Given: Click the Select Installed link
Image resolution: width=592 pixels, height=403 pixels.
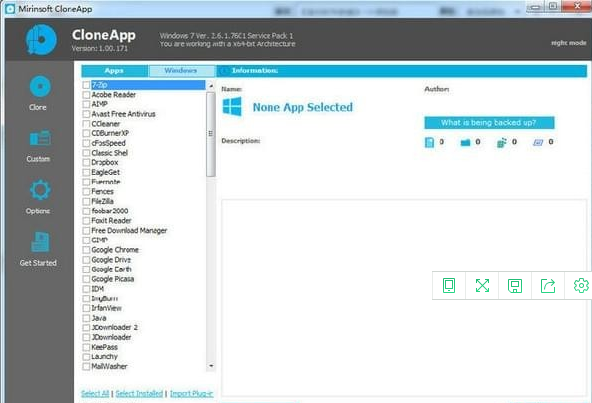Looking at the screenshot, I should pos(139,394).
